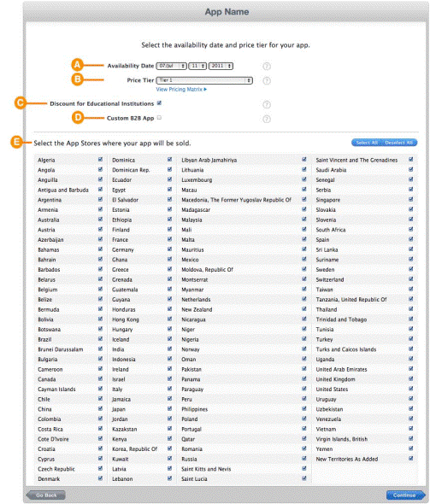The image size is (430, 504).
Task: Click the App Name title text
Action: pyautogui.click(x=227, y=12)
